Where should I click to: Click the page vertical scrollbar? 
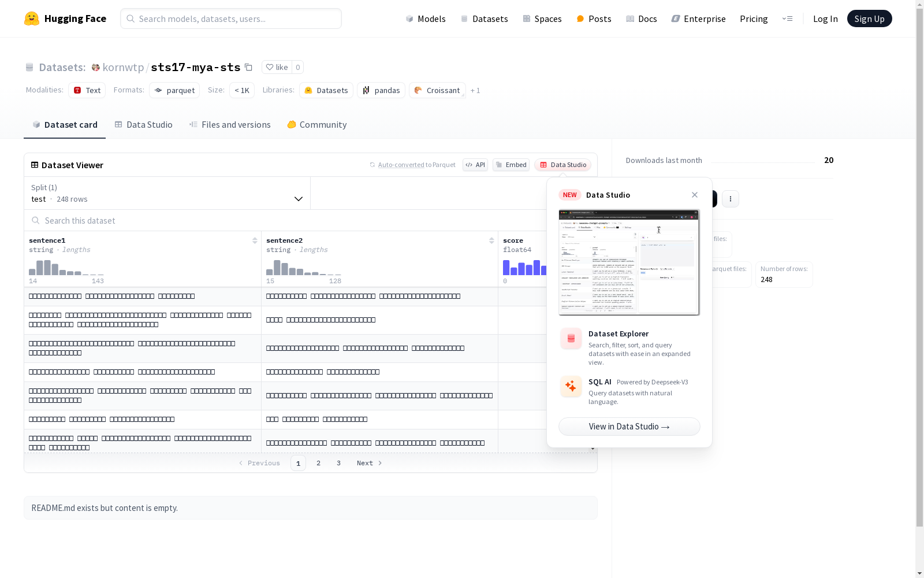(919, 268)
